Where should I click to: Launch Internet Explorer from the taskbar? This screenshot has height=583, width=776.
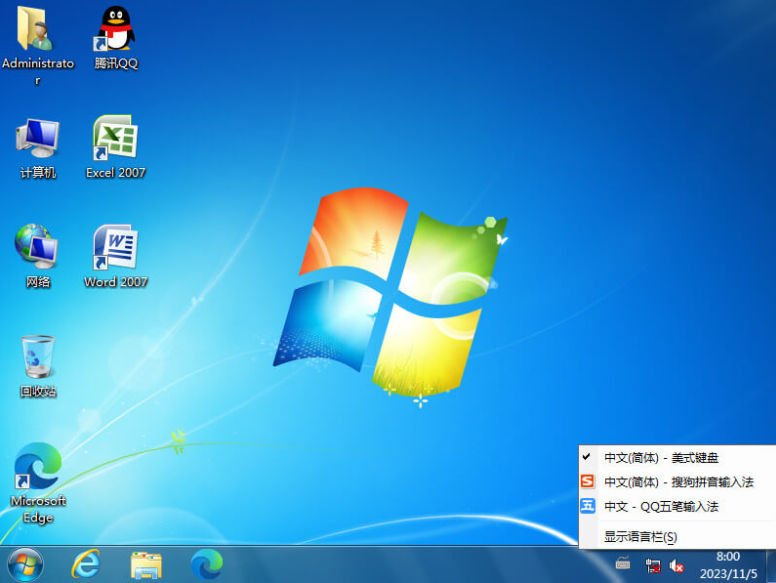(x=86, y=565)
